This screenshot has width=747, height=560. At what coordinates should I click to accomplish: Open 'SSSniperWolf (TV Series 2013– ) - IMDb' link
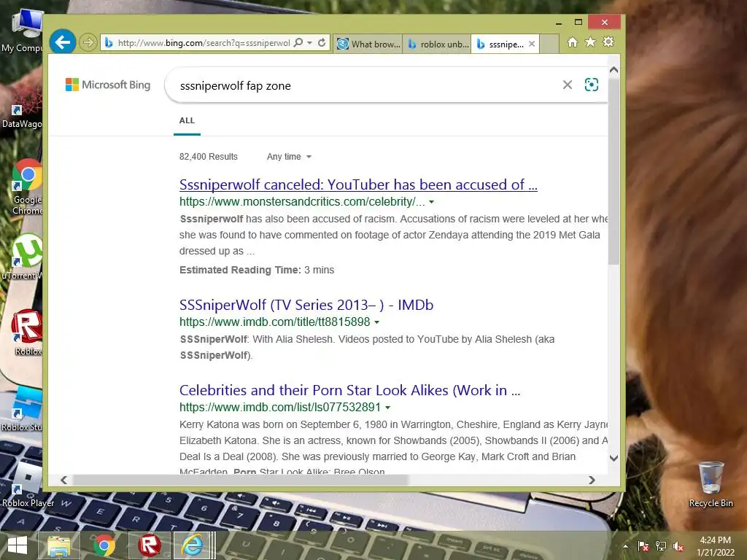tap(306, 305)
